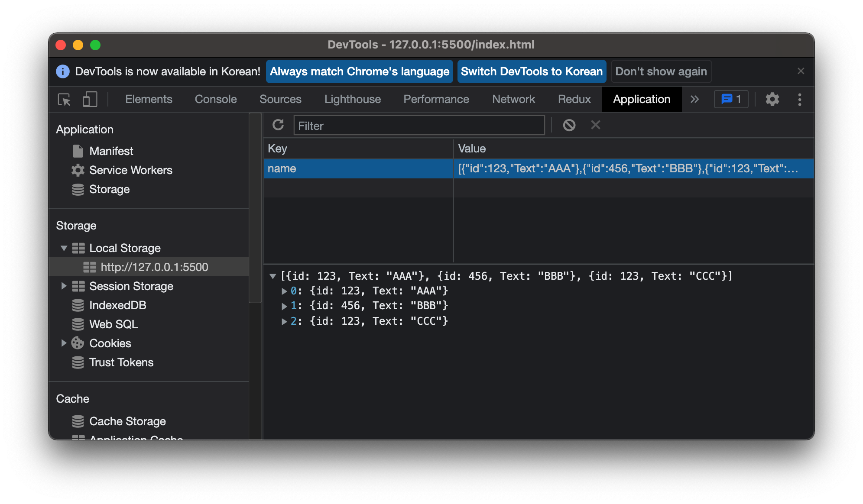This screenshot has width=863, height=504.
Task: Toggle the device toolbar icon
Action: 90,100
